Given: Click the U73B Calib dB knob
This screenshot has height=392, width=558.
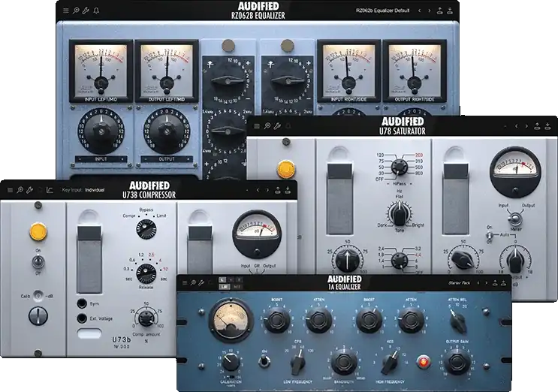Looking at the screenshot, I should (38, 316).
